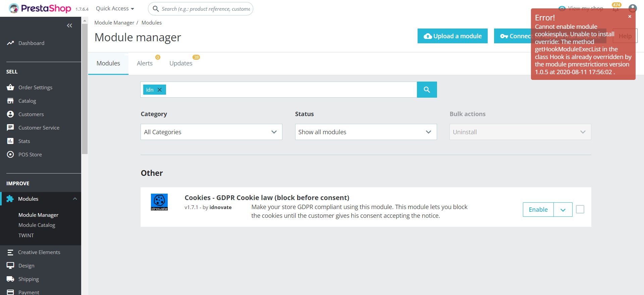Switch to the Alerts tab

pos(145,63)
